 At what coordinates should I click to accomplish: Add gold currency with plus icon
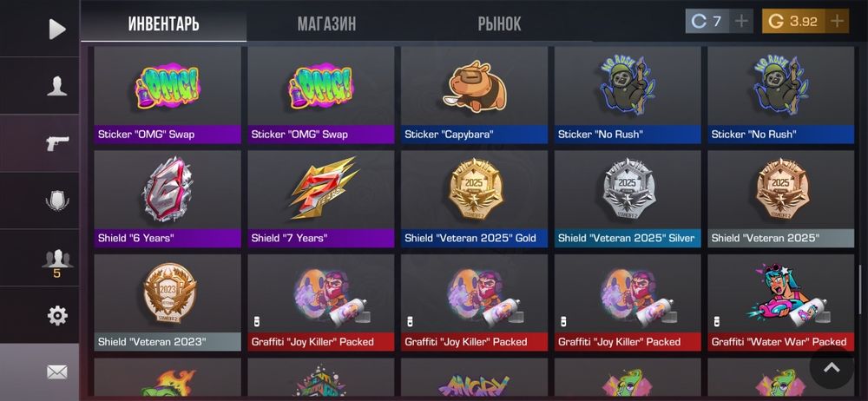[x=837, y=22]
